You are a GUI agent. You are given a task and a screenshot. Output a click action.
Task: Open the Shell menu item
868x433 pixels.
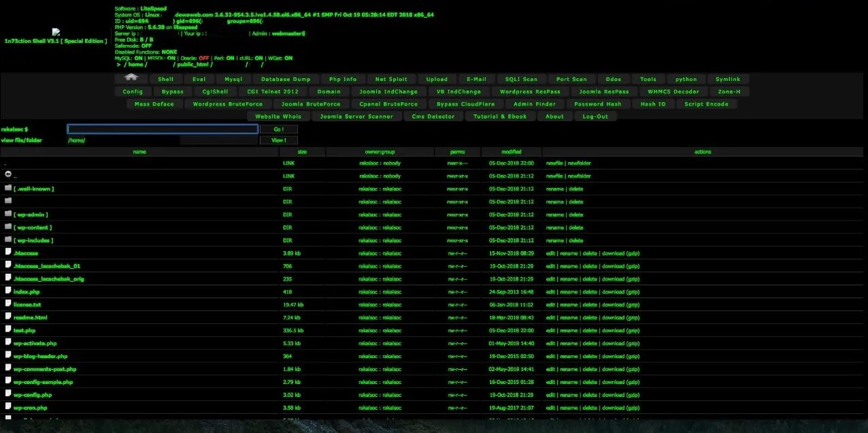[166, 79]
